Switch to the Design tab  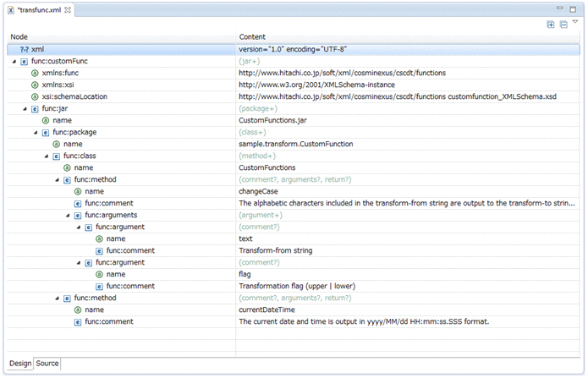click(20, 364)
